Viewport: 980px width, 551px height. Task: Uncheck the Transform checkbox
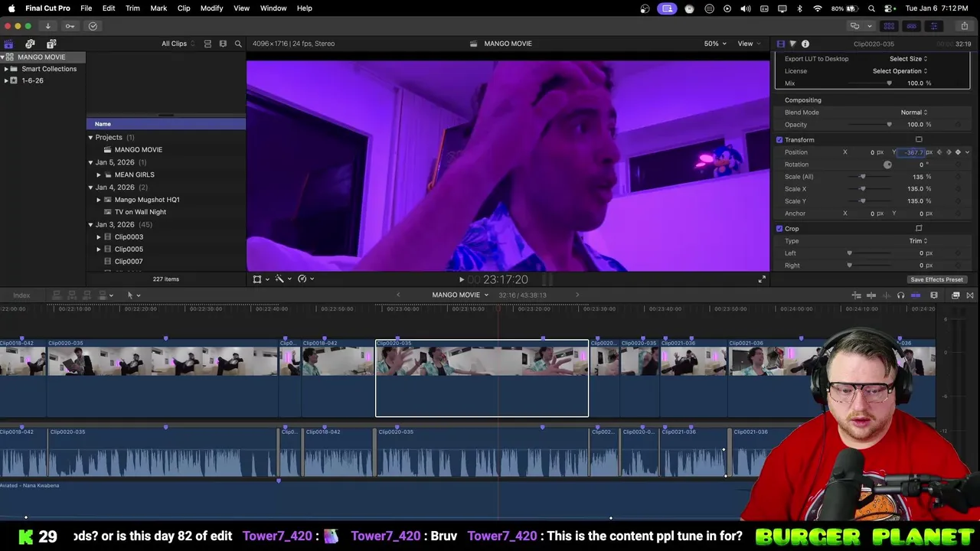[779, 140]
